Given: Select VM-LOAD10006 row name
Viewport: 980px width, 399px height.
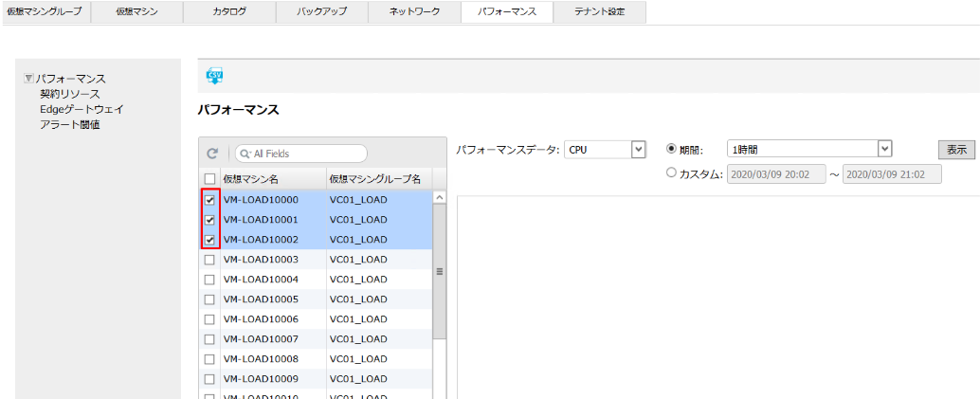Looking at the screenshot, I should (x=261, y=319).
